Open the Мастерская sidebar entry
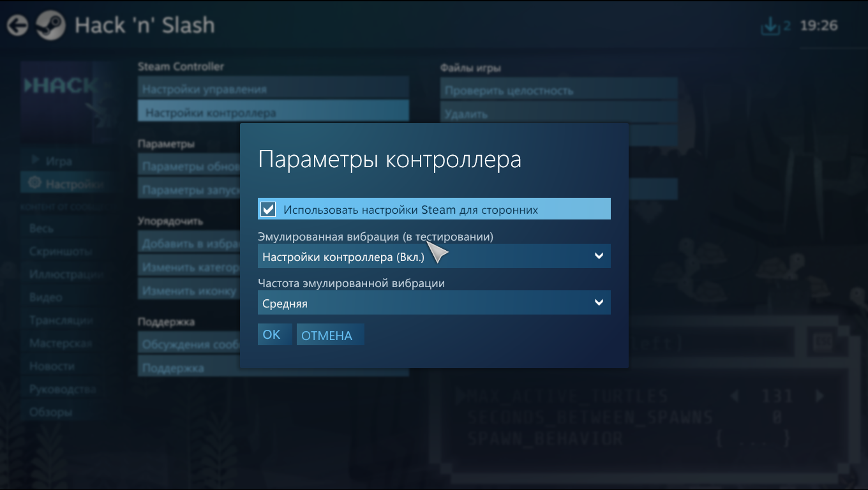The height and width of the screenshot is (490, 868). tap(61, 343)
